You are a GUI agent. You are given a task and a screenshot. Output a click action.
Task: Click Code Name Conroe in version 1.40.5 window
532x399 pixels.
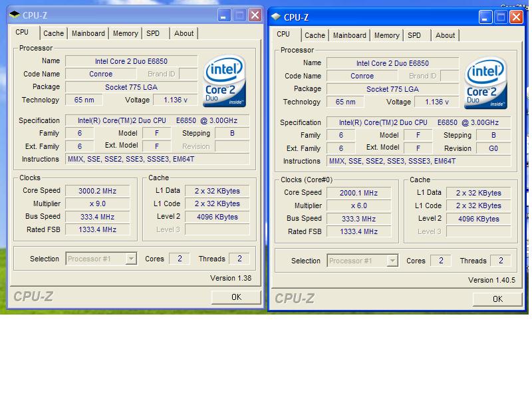362,76
